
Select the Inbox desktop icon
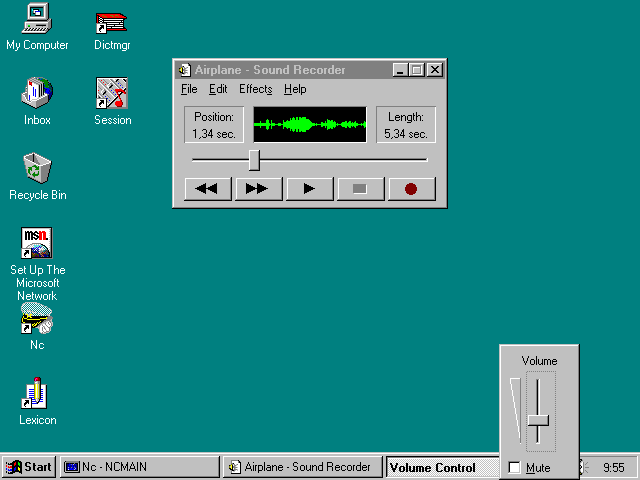37,94
